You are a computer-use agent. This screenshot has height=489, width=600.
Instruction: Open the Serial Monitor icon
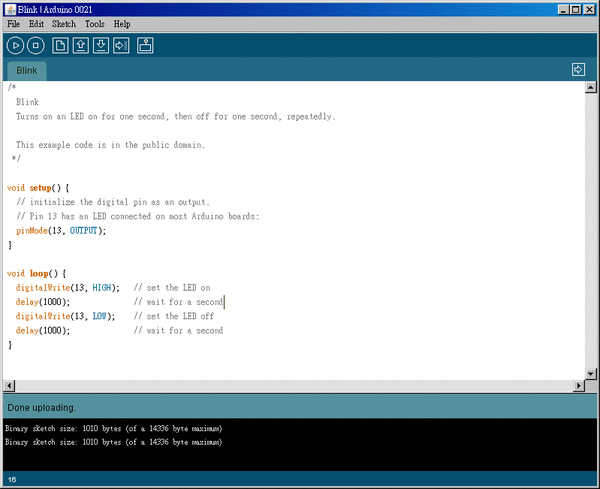(145, 46)
